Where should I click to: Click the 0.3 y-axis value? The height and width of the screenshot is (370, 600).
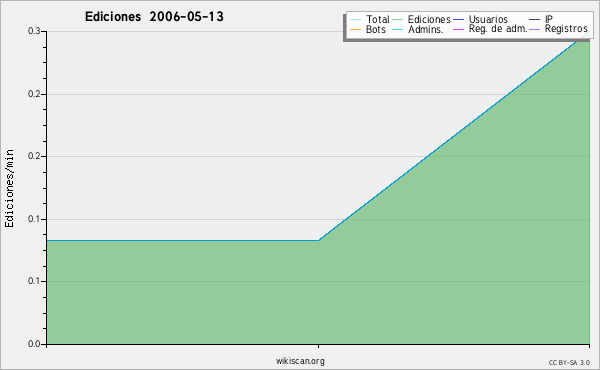(34, 31)
